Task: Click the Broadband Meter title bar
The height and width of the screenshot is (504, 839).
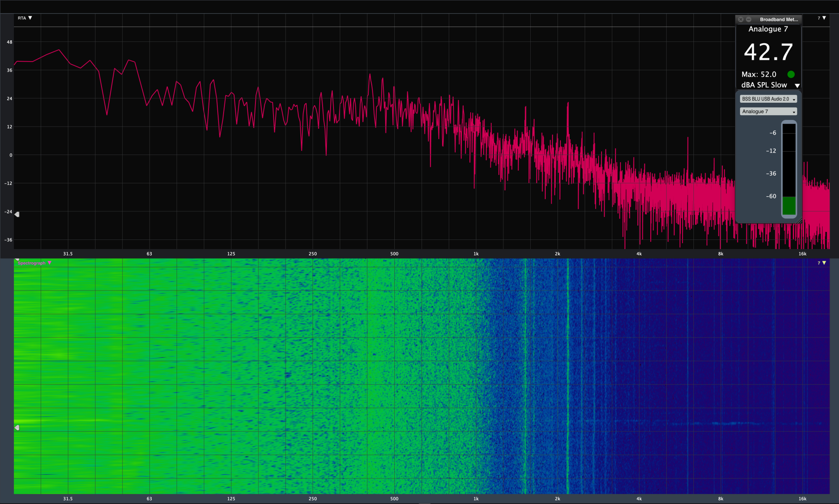Action: point(778,19)
